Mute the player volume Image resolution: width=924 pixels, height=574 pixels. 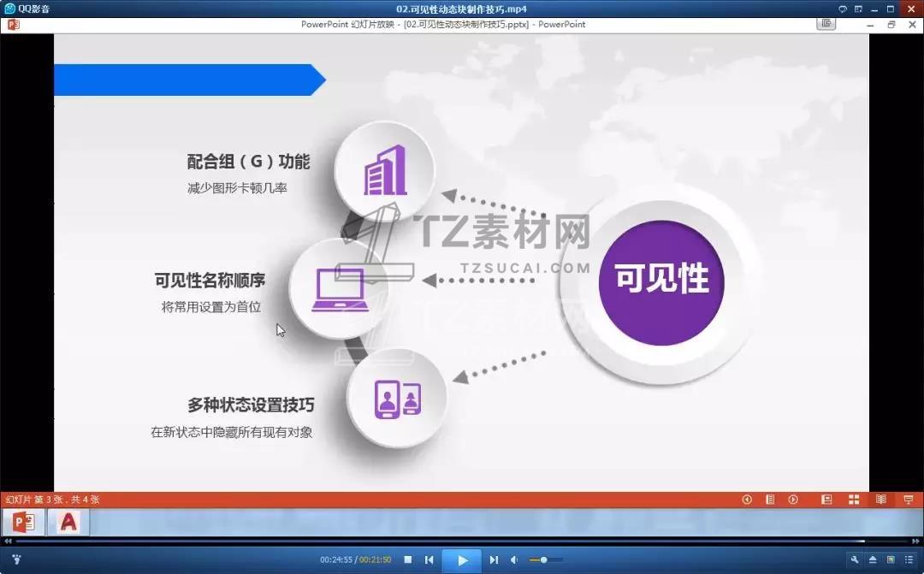tap(514, 559)
